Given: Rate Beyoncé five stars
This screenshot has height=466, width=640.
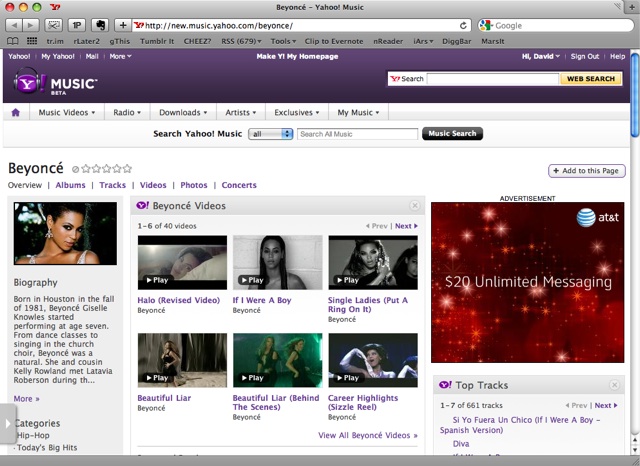Looking at the screenshot, I should (x=127, y=169).
